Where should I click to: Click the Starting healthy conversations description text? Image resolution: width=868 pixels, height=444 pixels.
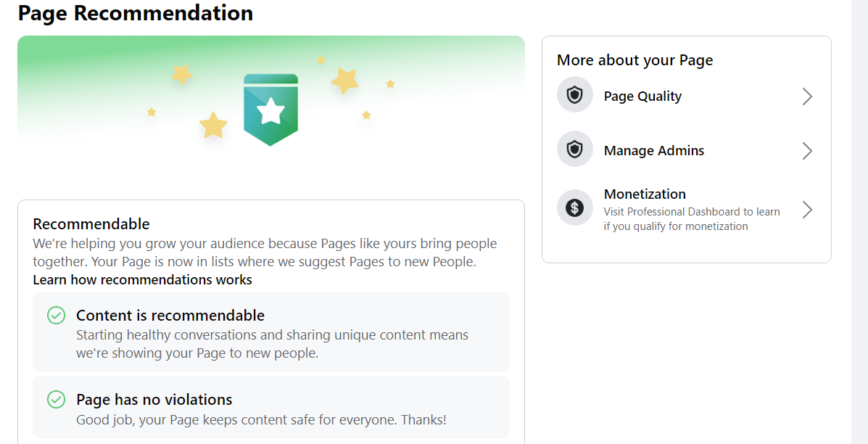coord(273,345)
